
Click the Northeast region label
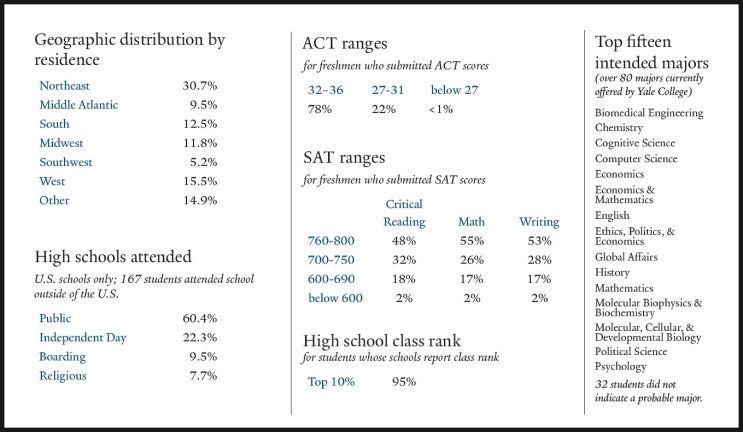(x=64, y=86)
